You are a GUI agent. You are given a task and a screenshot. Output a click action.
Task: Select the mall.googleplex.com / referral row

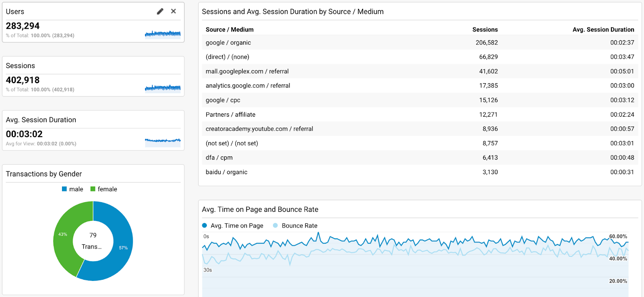coord(247,71)
